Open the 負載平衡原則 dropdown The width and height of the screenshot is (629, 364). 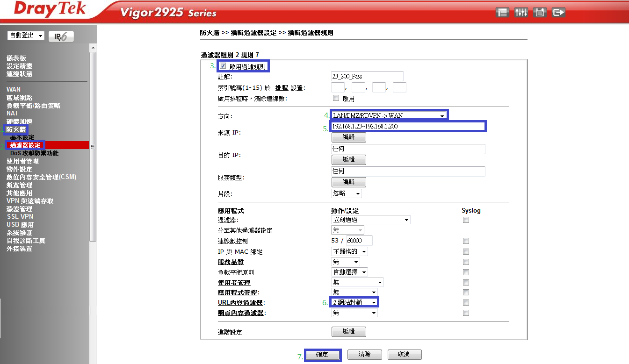coord(349,272)
